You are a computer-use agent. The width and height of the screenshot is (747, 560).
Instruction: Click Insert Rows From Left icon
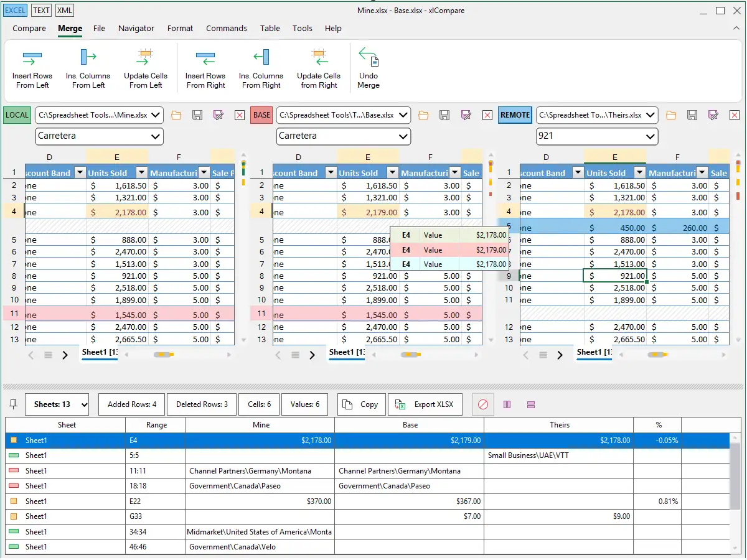click(x=32, y=58)
